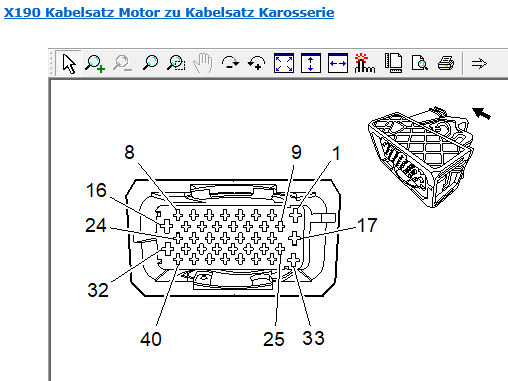Click pin label 1 in the diagram
Viewport: 508px width, 381px height.
[x=336, y=153]
